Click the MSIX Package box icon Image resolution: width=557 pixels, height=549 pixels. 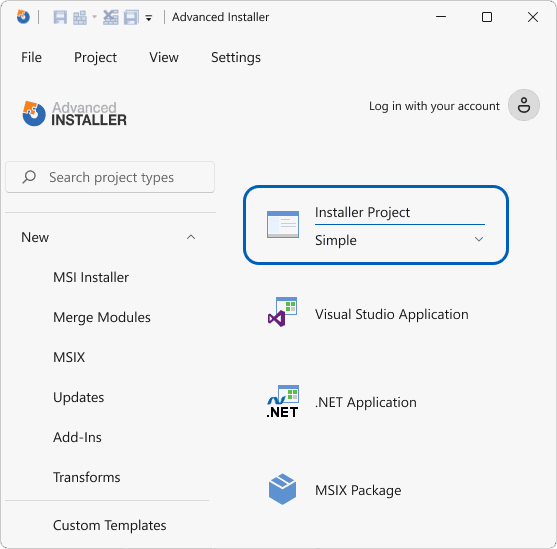tap(282, 489)
